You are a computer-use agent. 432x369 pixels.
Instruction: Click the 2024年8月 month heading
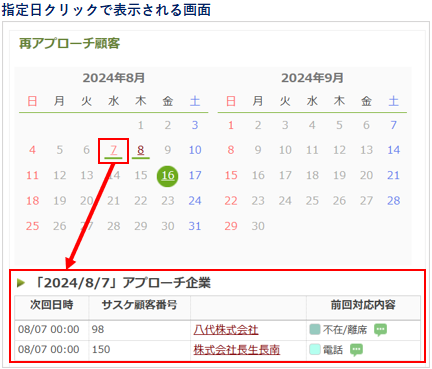[114, 78]
